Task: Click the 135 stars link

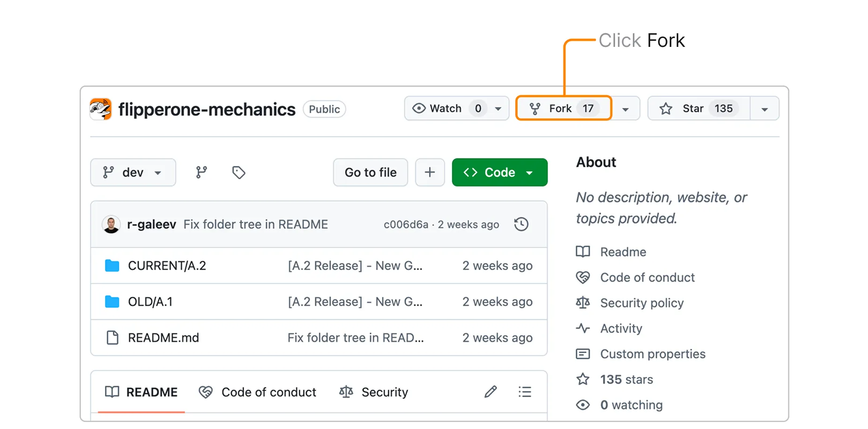Action: pos(615,379)
